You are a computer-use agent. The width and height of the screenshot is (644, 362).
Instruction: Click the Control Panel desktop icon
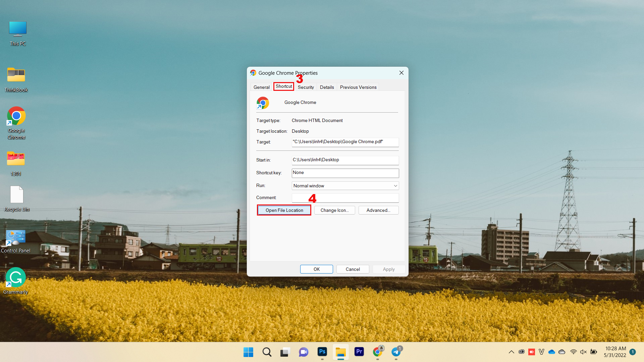[16, 237]
